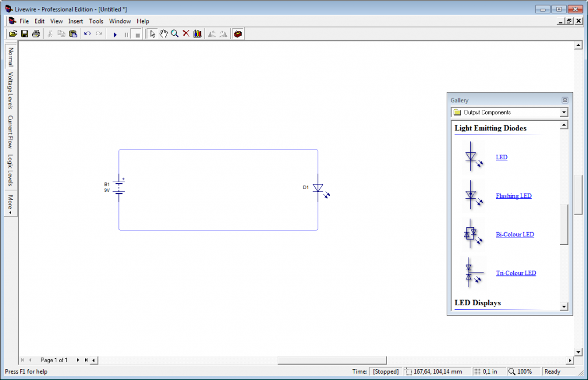Pause the simulation

126,33
